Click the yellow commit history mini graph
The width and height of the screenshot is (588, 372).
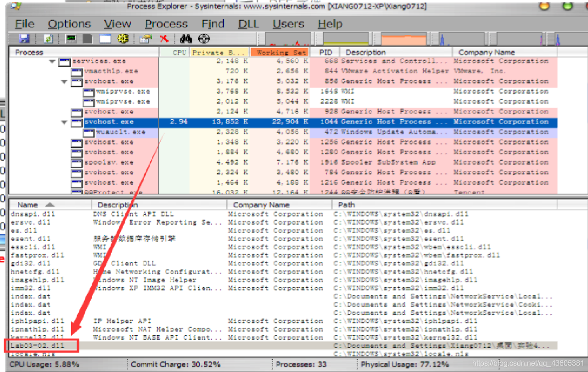coord(346,39)
